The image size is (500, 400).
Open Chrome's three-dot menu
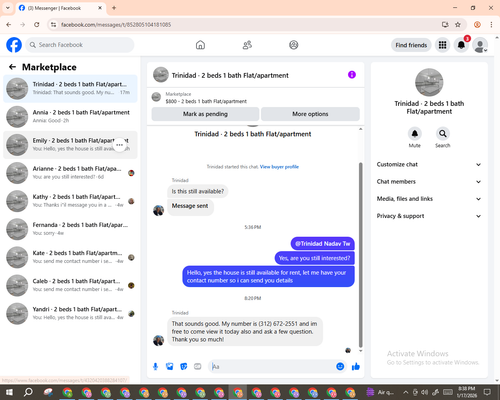(x=491, y=25)
